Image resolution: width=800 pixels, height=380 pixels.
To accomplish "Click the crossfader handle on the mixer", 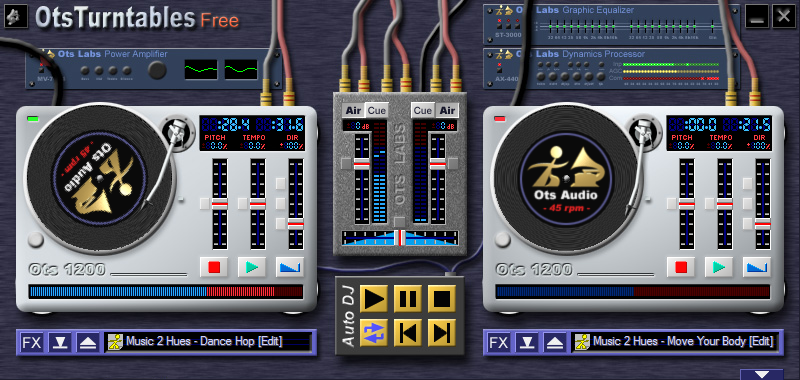I will tap(401, 238).
